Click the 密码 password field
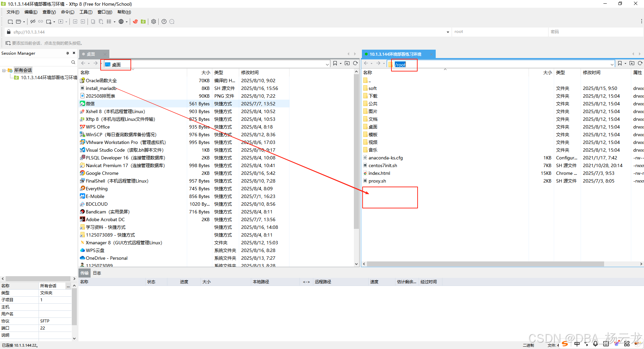Viewport: 644px width, 349px height. [x=596, y=32]
